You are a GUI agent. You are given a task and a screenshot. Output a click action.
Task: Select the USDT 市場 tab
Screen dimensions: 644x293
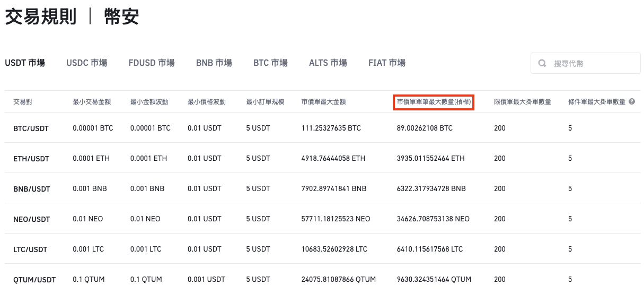25,63
